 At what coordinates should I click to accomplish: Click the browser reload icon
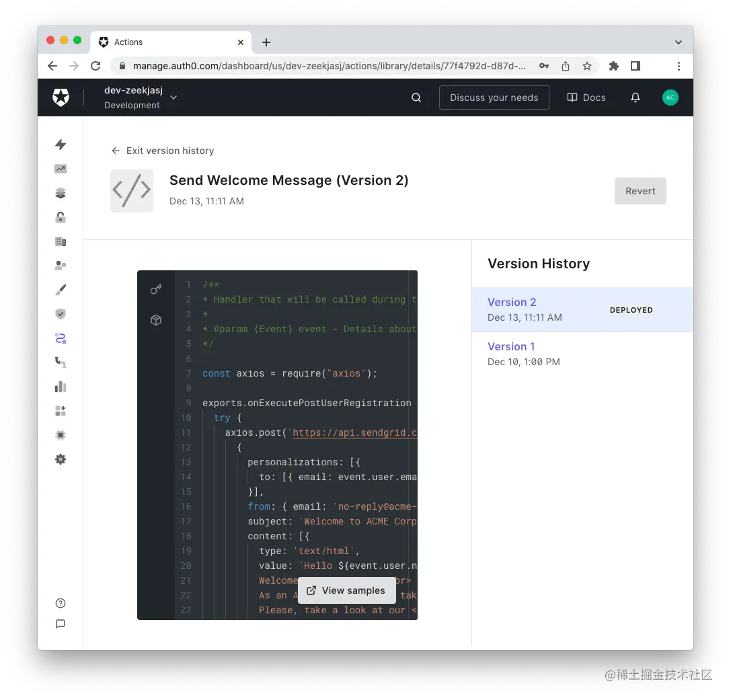(95, 66)
